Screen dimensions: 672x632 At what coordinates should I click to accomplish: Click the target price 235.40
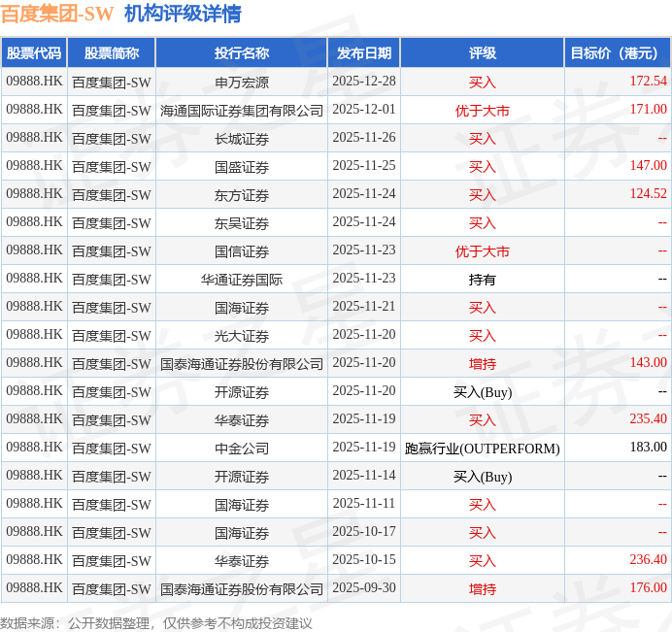pos(648,419)
